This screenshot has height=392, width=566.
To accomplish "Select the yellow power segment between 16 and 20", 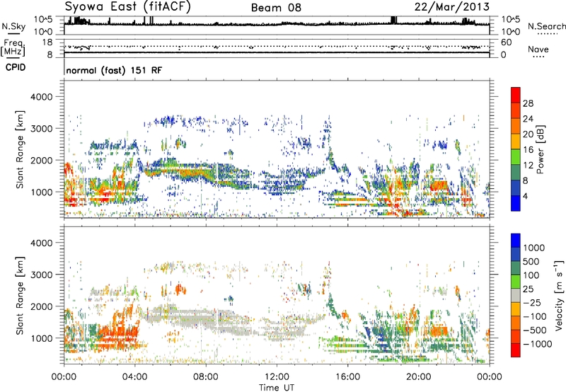I will [x=516, y=142].
